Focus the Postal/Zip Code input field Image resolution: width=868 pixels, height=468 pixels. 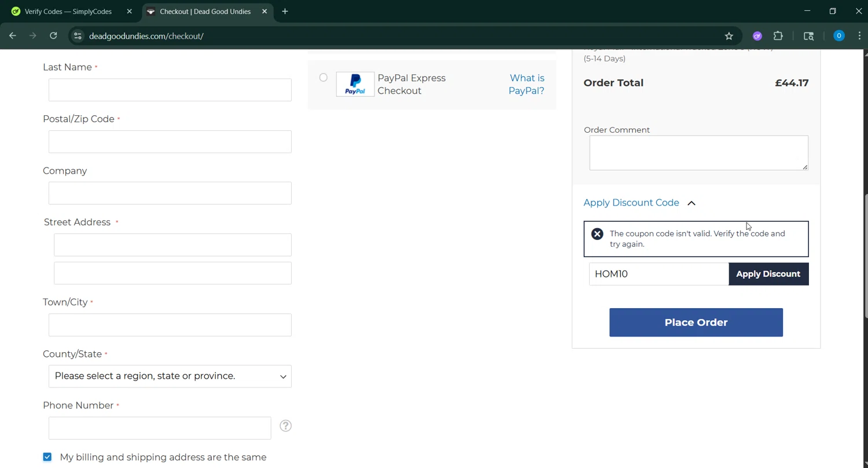[170, 142]
